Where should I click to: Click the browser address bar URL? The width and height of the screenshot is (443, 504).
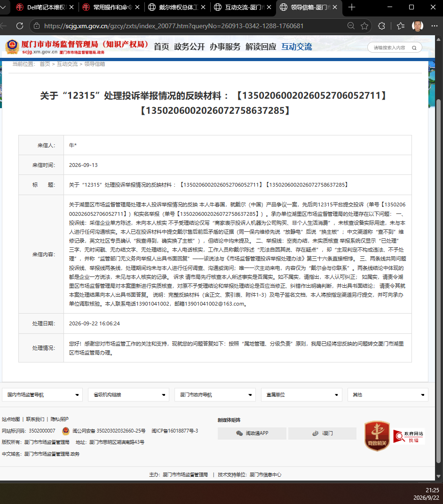click(174, 26)
